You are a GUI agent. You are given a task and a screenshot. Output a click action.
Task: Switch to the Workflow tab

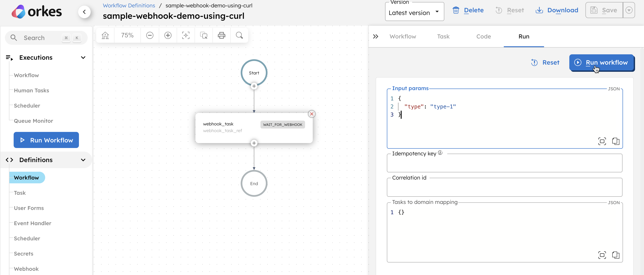(402, 36)
